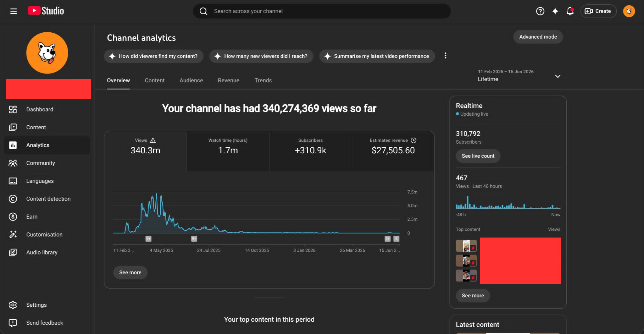Screen dimensions: 644x334
Task: Switch to the Audience tab
Action: [x=191, y=80]
